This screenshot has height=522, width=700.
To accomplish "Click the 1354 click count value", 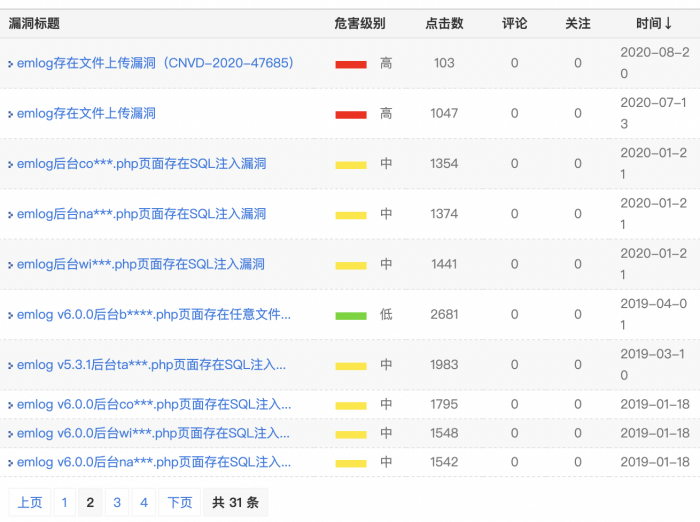I will pos(444,164).
